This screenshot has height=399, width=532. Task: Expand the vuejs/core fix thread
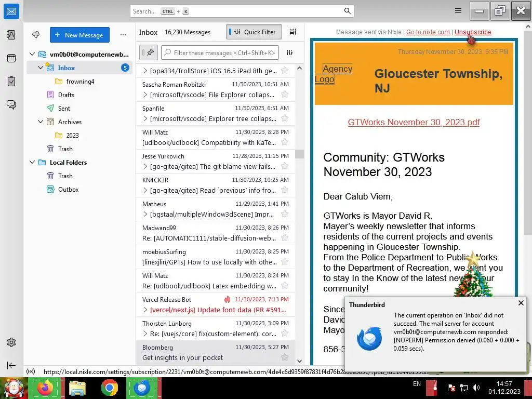click(x=145, y=334)
